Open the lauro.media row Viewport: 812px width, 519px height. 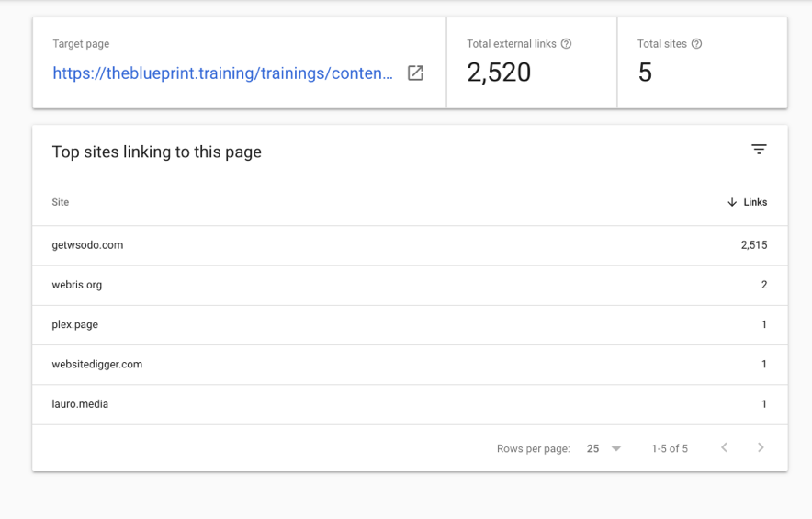point(410,404)
